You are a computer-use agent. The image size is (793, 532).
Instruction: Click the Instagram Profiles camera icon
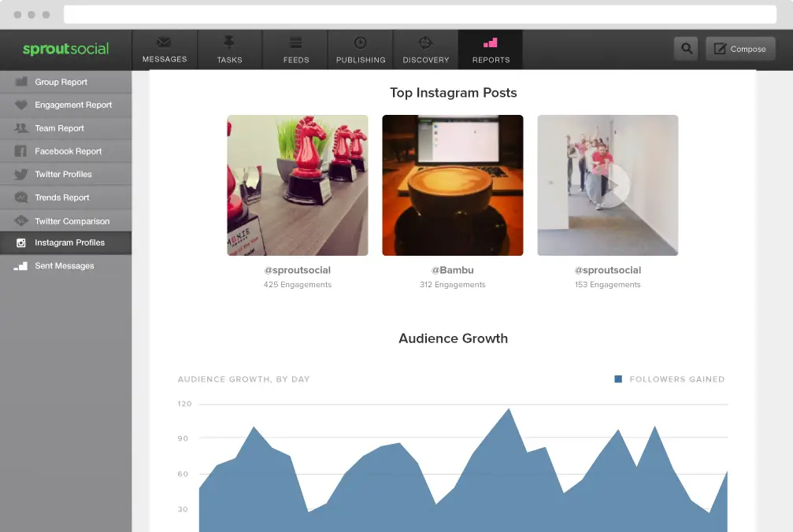click(x=20, y=243)
